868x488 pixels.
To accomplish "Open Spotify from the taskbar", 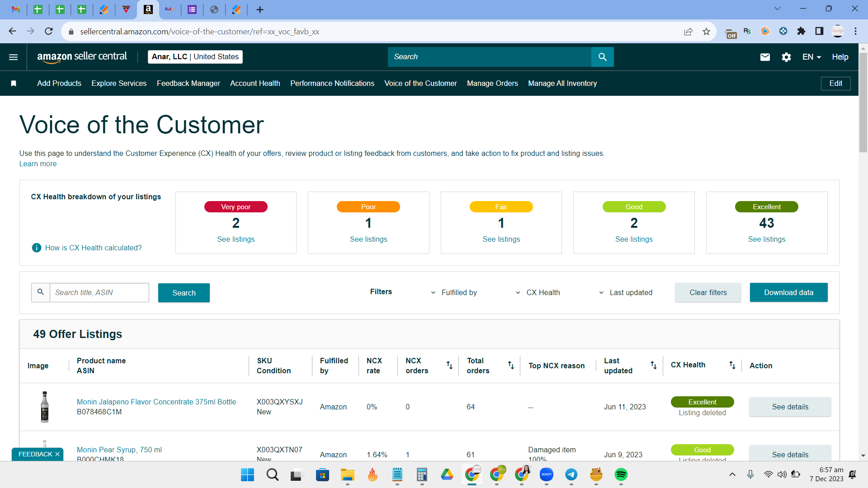I will 621,475.
